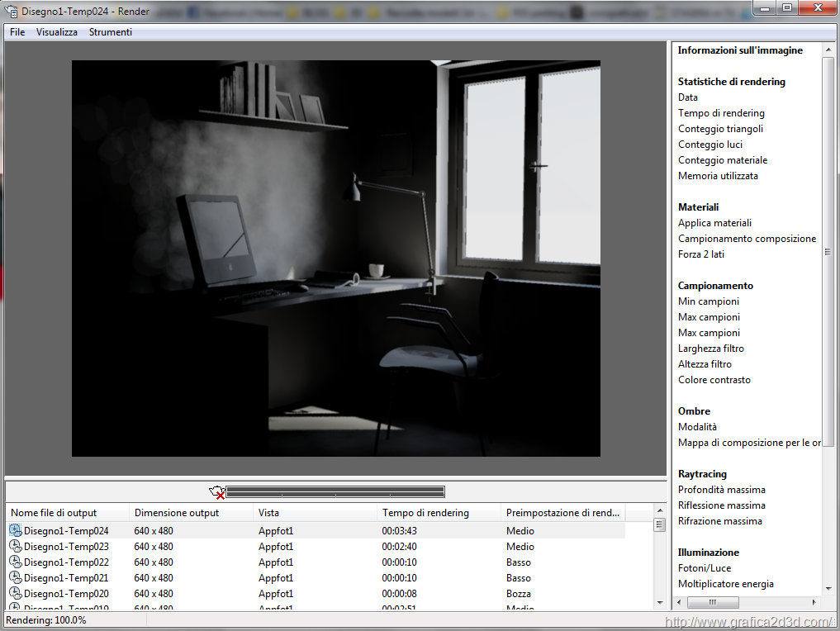840x631 pixels.
Task: Click the Disegno1-Temp022 file icon
Action: 16,562
